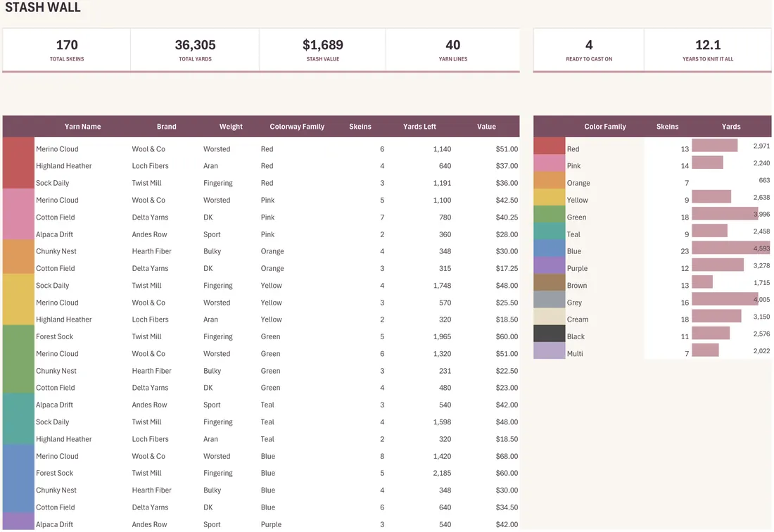Image resolution: width=774 pixels, height=532 pixels.
Task: Click the $17.25 value cell
Action: click(507, 269)
